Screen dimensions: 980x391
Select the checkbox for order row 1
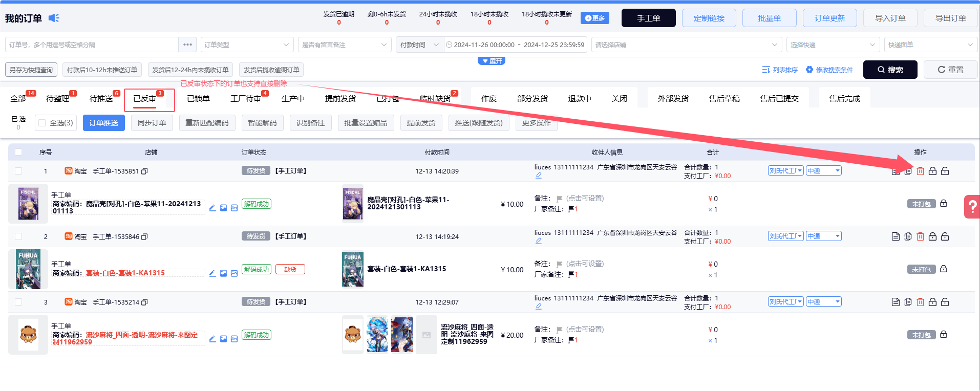pyautogui.click(x=18, y=171)
